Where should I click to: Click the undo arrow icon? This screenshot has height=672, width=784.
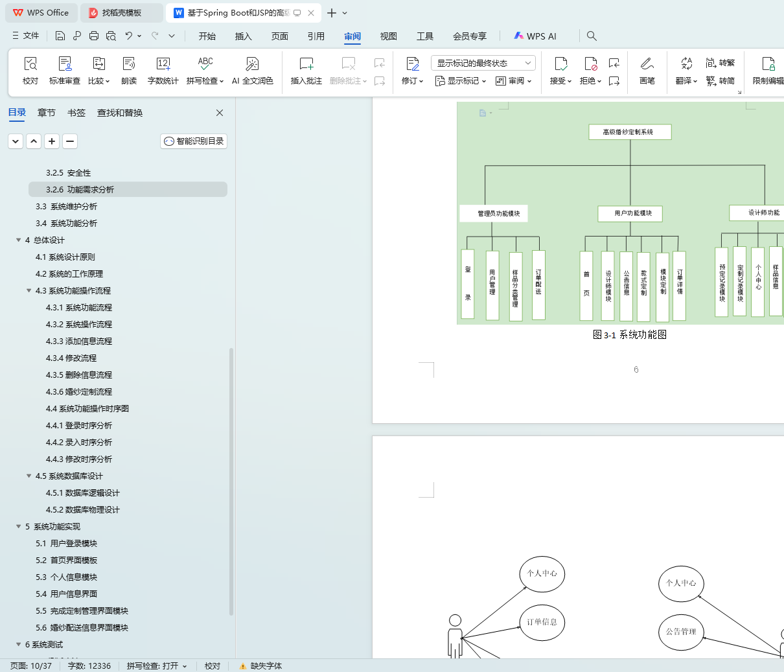click(x=129, y=36)
